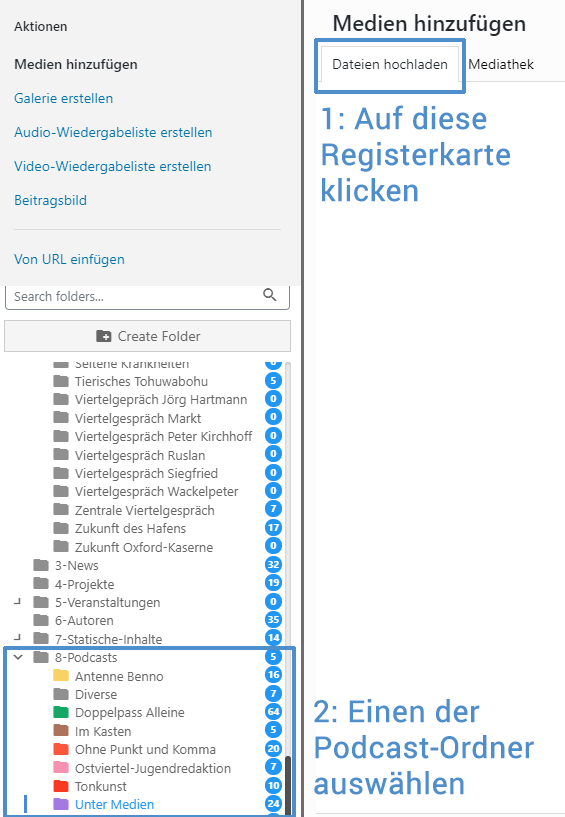The height and width of the screenshot is (817, 565).
Task: Click the orange Ohne Punkt und Komma folder icon
Action: point(61,749)
